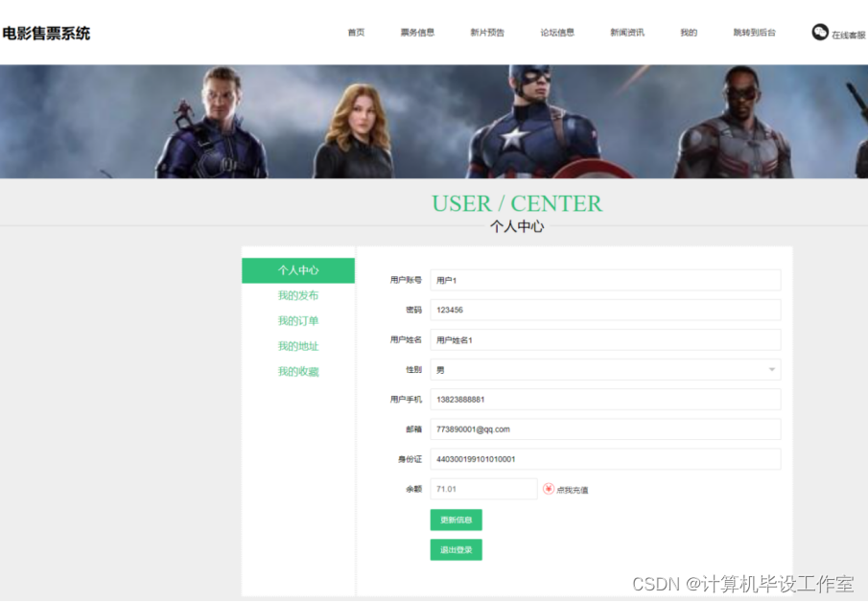
Task: Select 我的发布 in sidebar
Action: [298, 295]
